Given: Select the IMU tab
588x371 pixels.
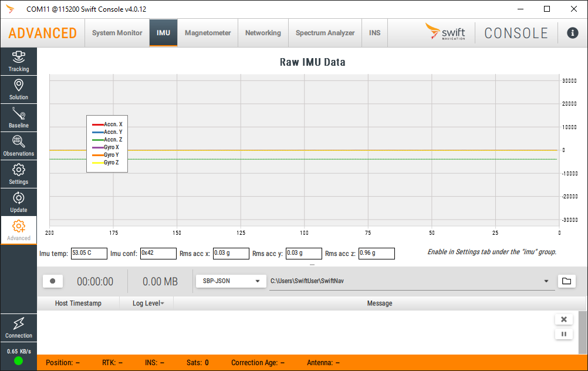Looking at the screenshot, I should click(163, 33).
